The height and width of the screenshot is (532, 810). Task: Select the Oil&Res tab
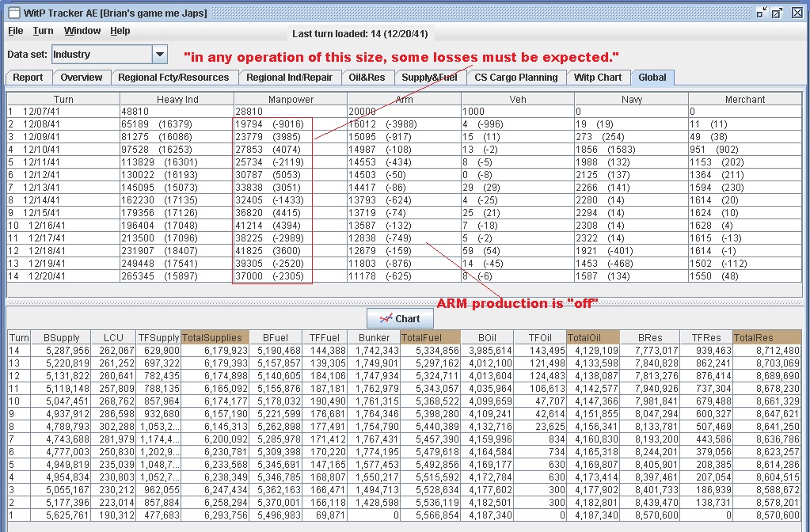pyautogui.click(x=367, y=78)
